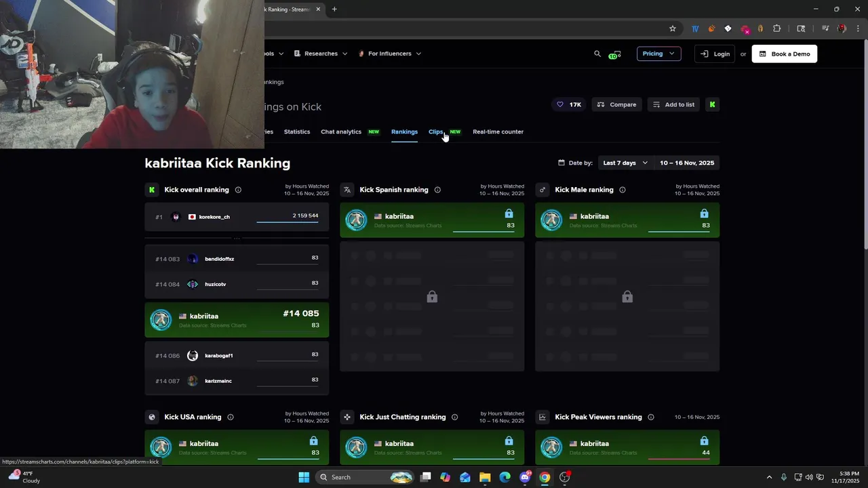This screenshot has width=868, height=488.
Task: Click the taskbar Search box
Action: [x=365, y=477]
